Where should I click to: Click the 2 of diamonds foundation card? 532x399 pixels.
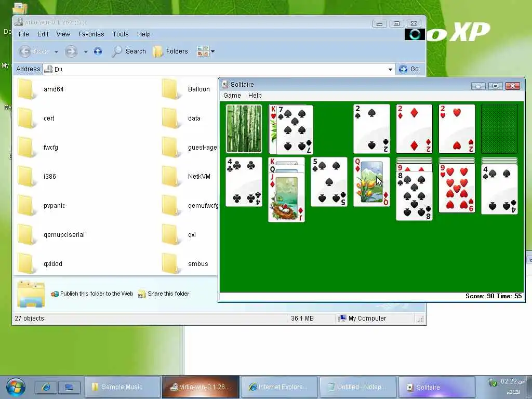coord(414,129)
